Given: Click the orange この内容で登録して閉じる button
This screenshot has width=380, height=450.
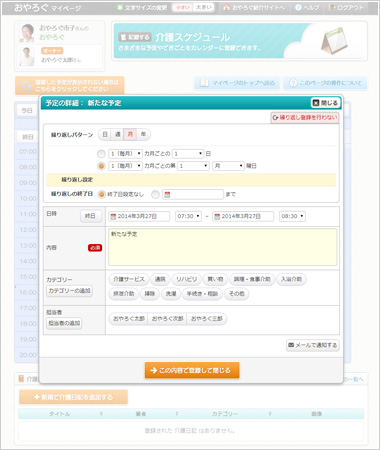Looking at the screenshot, I should pyautogui.click(x=192, y=370).
